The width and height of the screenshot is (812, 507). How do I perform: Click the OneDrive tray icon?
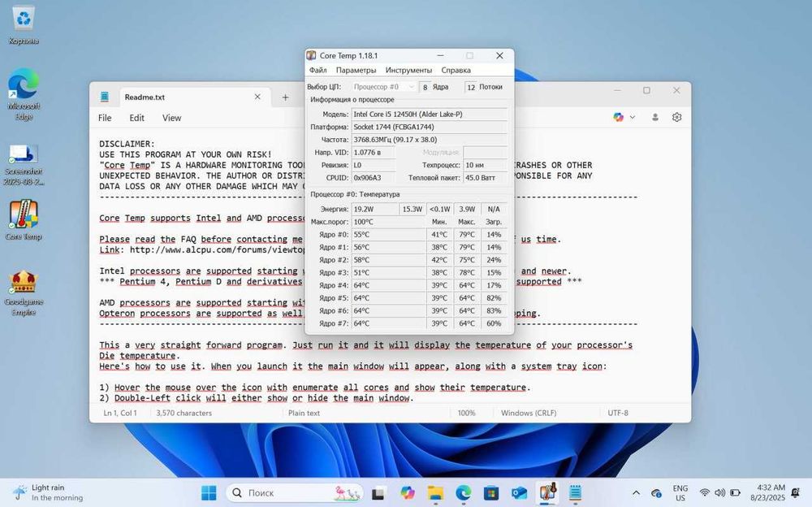coord(656,493)
